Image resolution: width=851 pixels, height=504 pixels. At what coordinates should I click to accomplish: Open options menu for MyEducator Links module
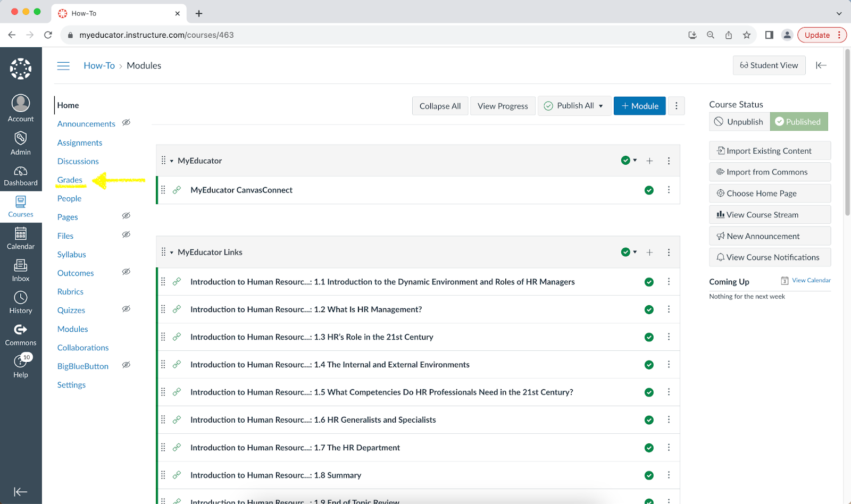pos(669,252)
